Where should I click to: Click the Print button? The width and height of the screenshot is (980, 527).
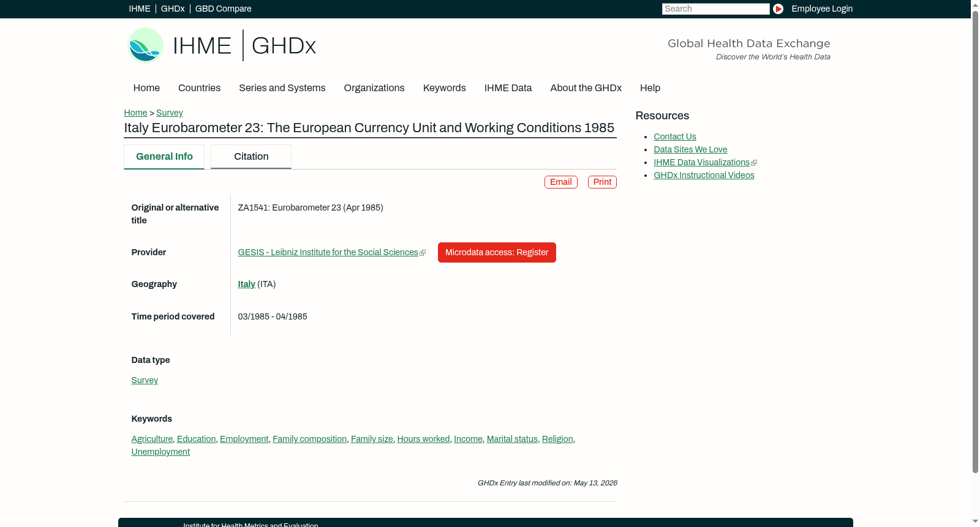point(602,182)
